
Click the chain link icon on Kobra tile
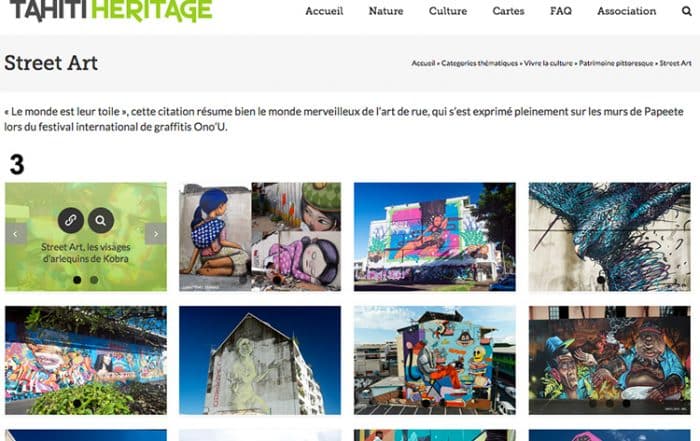[71, 220]
